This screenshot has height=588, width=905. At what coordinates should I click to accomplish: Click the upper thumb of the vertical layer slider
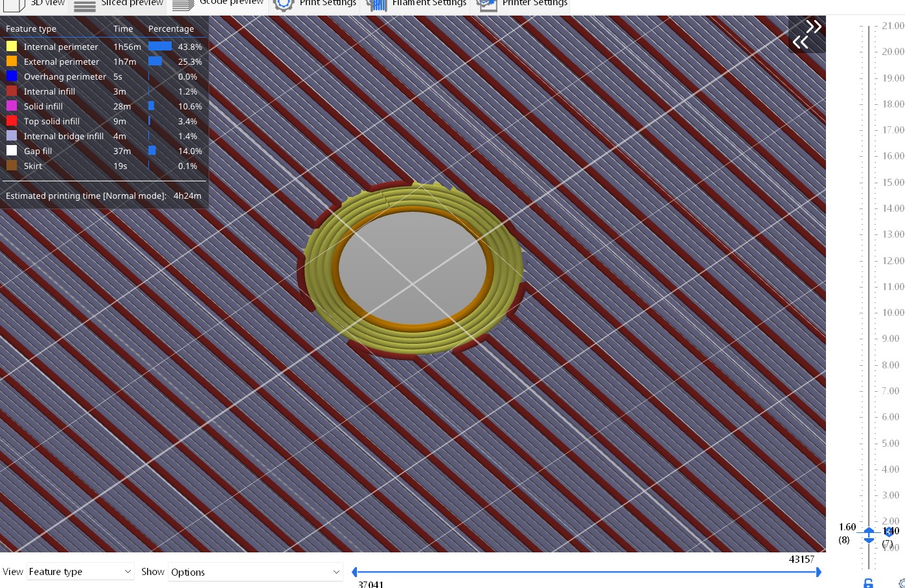(x=869, y=530)
